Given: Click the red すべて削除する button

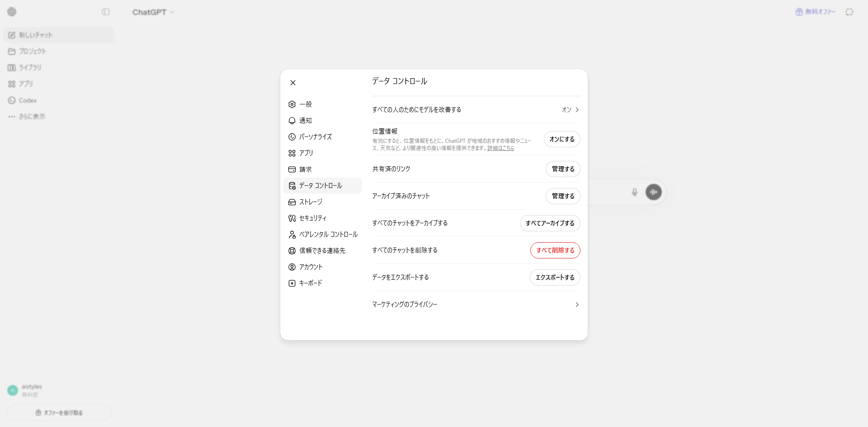Looking at the screenshot, I should [555, 250].
